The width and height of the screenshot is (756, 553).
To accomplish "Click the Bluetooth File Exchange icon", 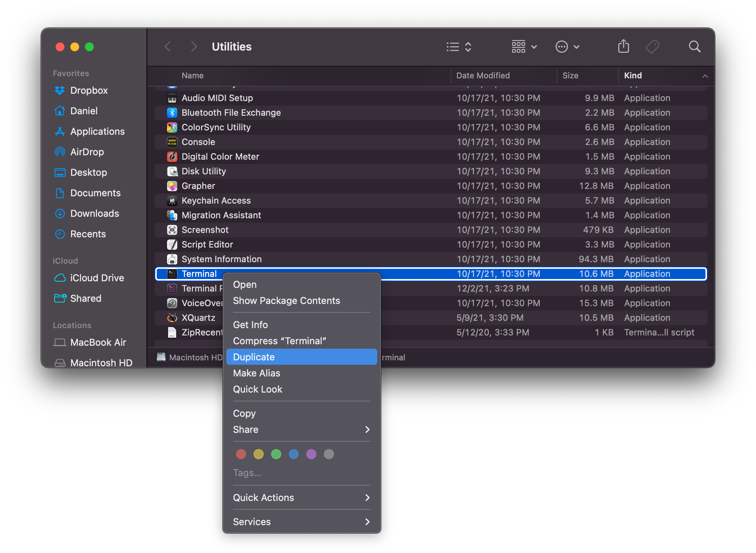I will (x=172, y=113).
